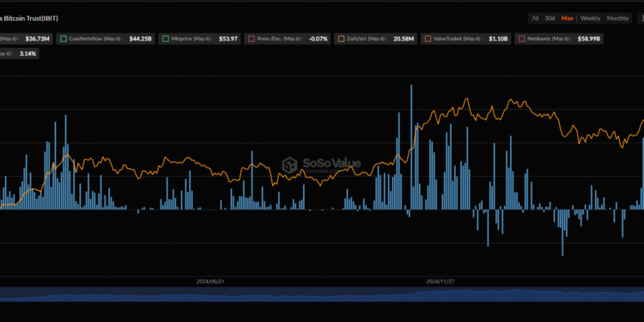Click the 2024/06/21 date axis label

210,282
